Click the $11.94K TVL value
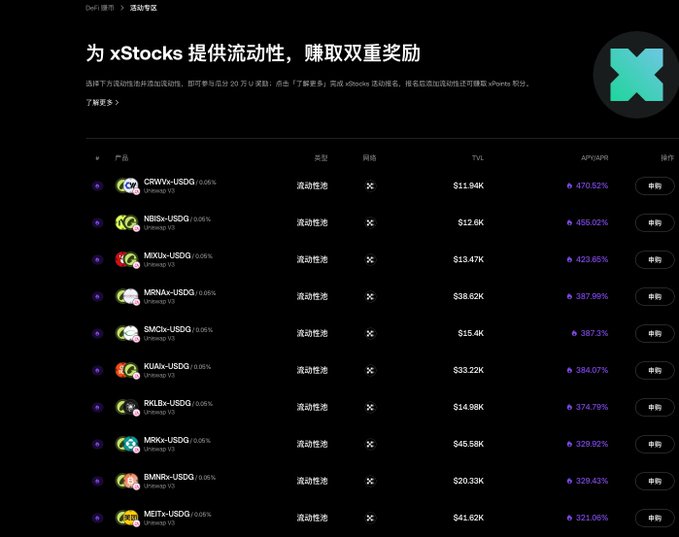The image size is (679, 537). coord(468,186)
